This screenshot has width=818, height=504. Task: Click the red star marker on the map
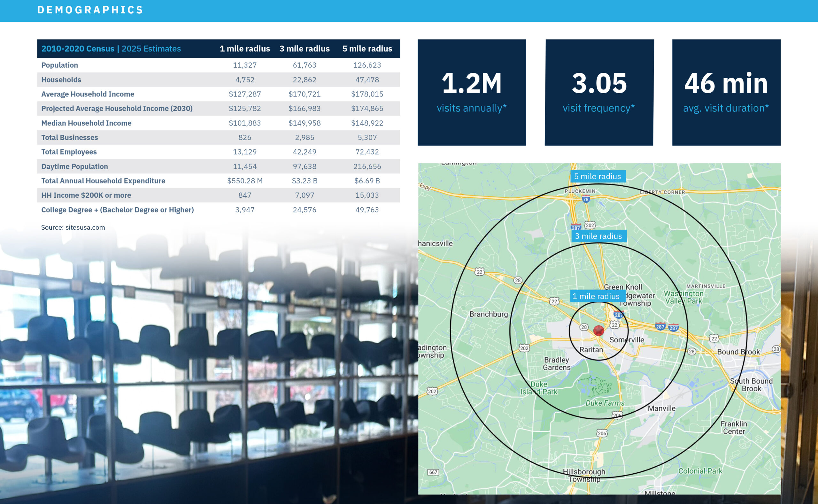coord(598,331)
